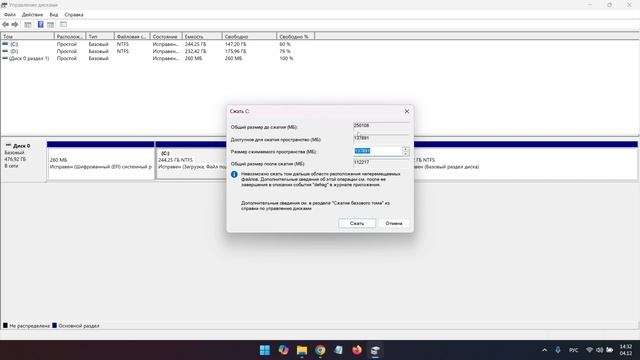The height and width of the screenshot is (360, 640).
Task: Click the Сжать button in the dialog
Action: click(x=357, y=223)
